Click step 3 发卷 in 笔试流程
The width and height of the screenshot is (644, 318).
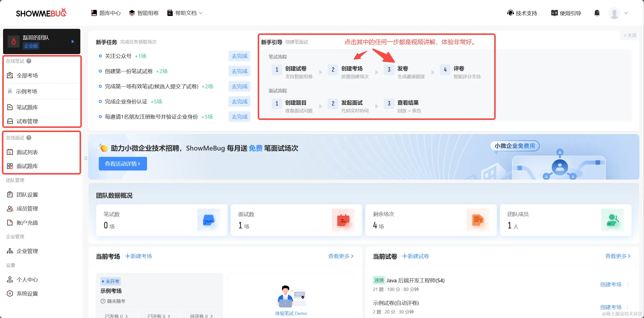[x=402, y=69]
